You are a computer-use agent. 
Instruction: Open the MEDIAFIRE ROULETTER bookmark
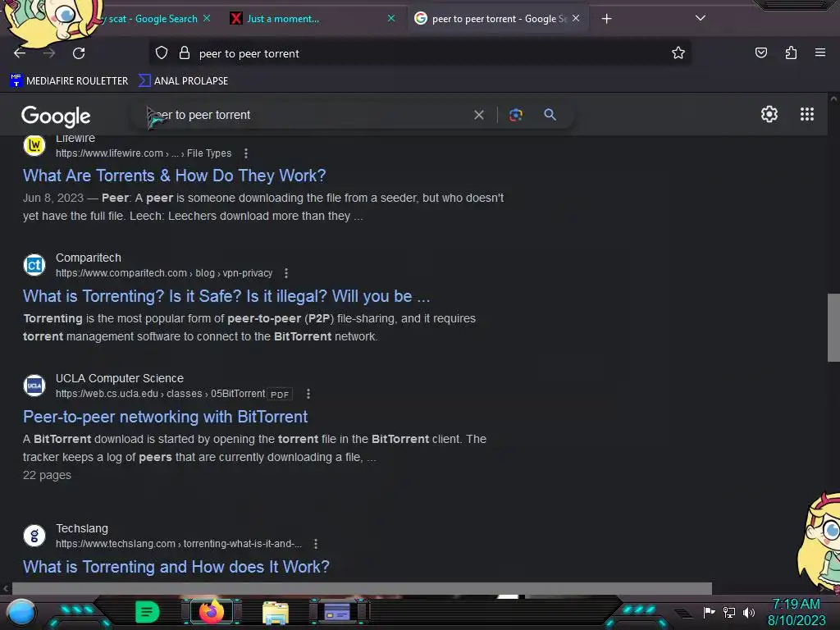point(69,81)
